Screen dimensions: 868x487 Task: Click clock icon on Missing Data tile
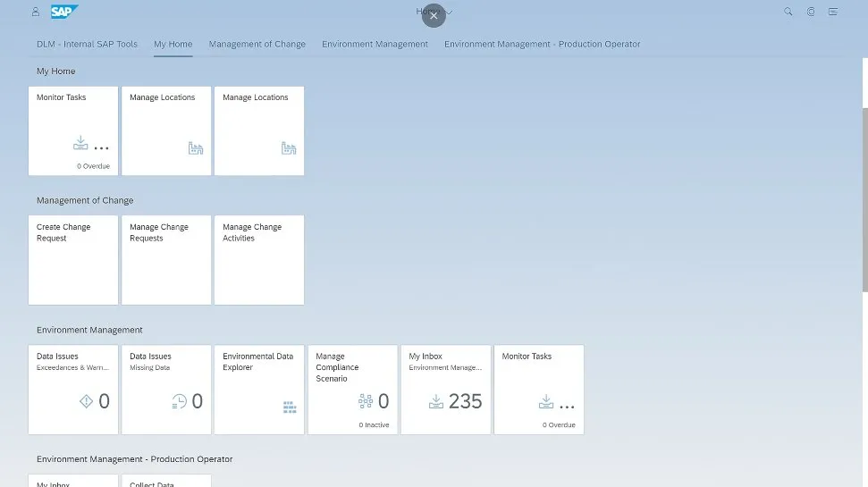tap(179, 401)
